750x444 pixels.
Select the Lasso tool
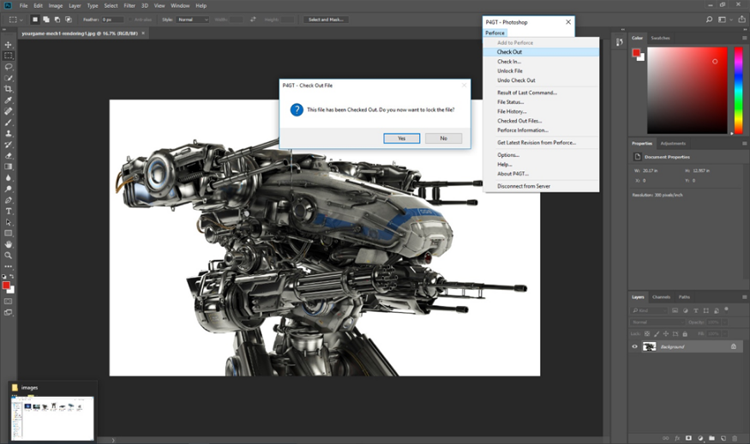(x=8, y=67)
